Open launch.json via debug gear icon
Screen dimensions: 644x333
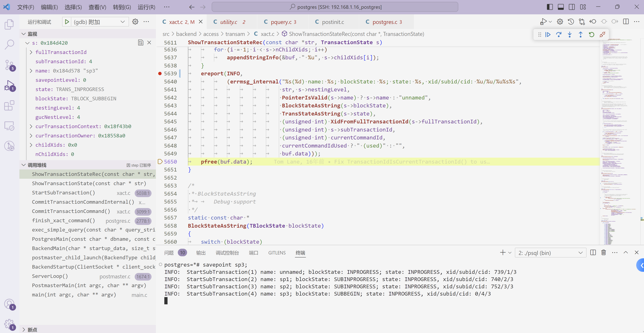[135, 22]
